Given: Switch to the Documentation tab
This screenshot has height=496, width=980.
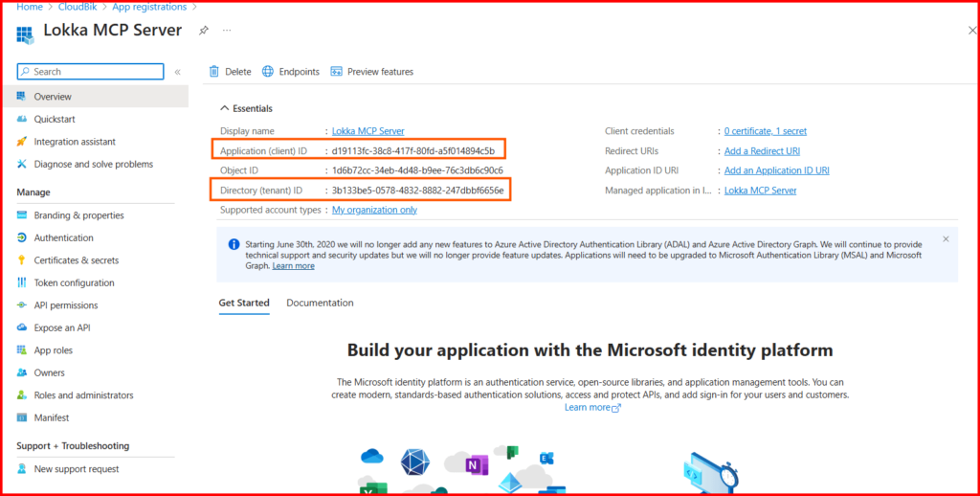Looking at the screenshot, I should (x=320, y=303).
